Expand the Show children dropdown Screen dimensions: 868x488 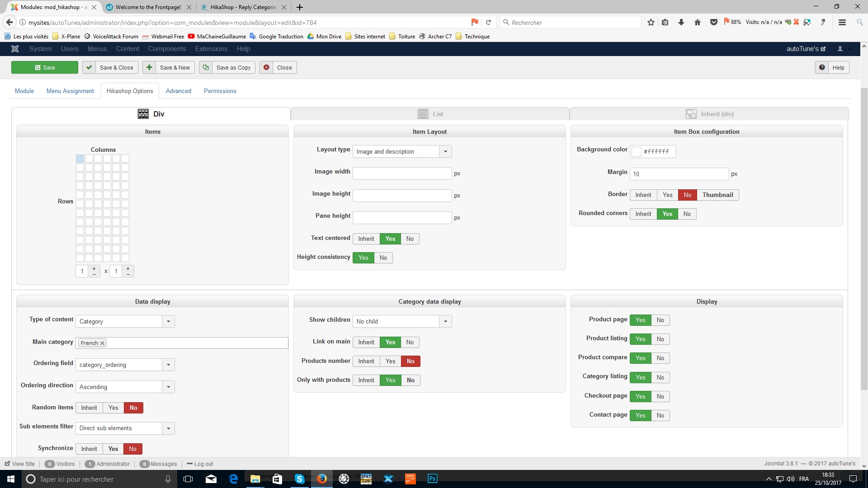(445, 321)
